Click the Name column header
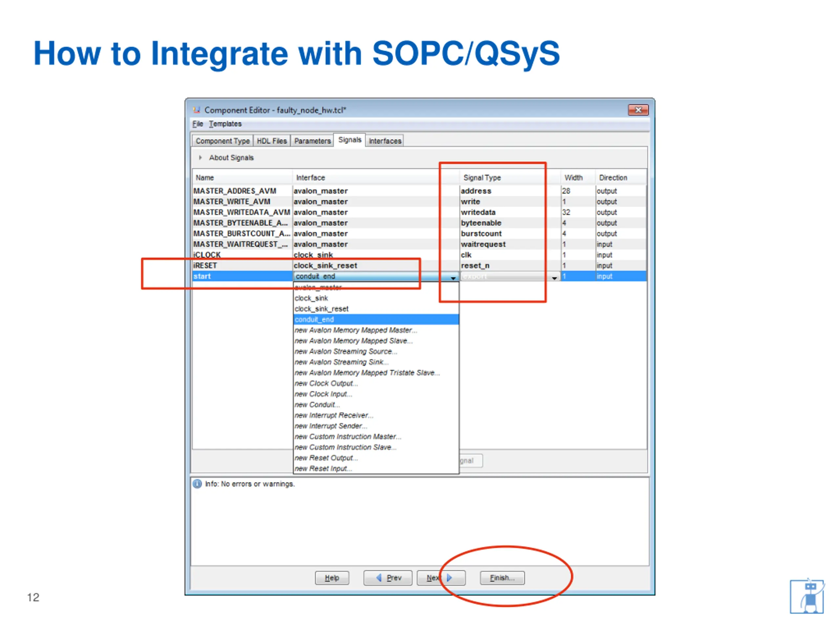 click(242, 178)
